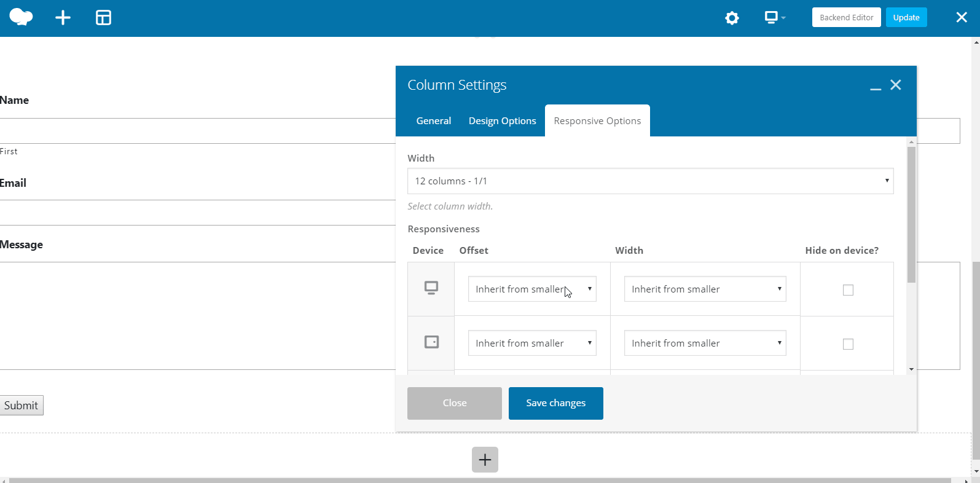
Task: Open the Templates layout icon
Action: tap(103, 18)
